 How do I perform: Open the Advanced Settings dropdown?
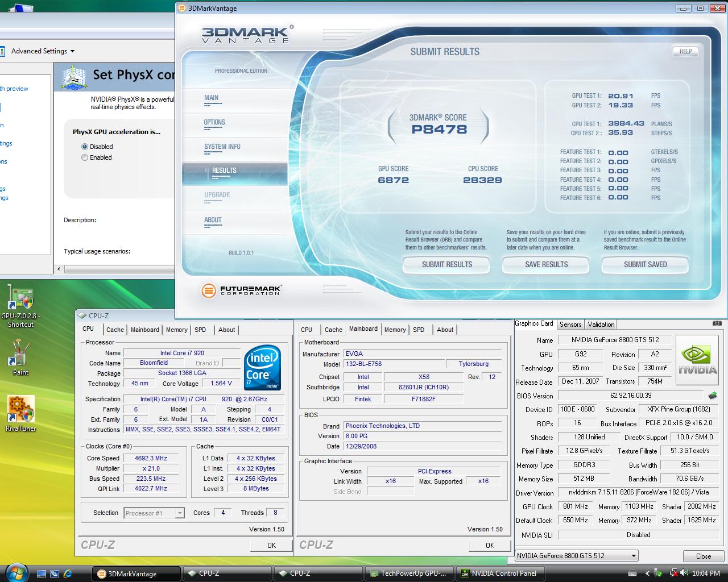coord(43,51)
